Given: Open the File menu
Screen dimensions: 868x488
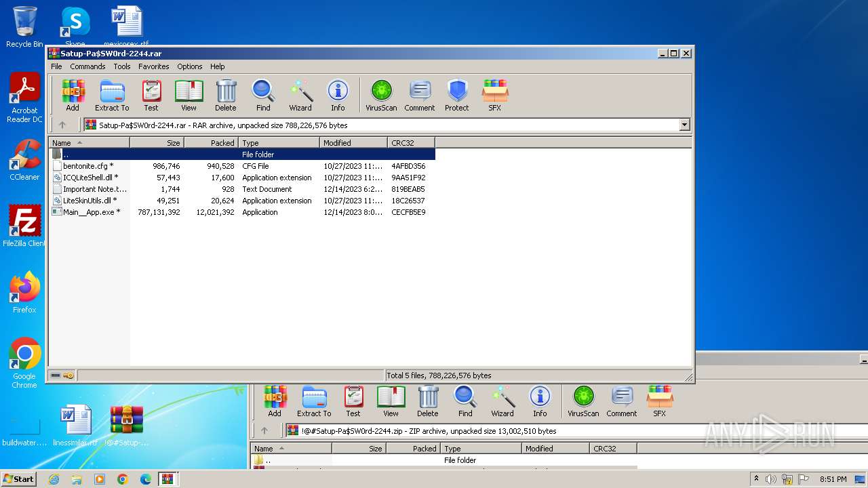Looking at the screenshot, I should coord(56,66).
